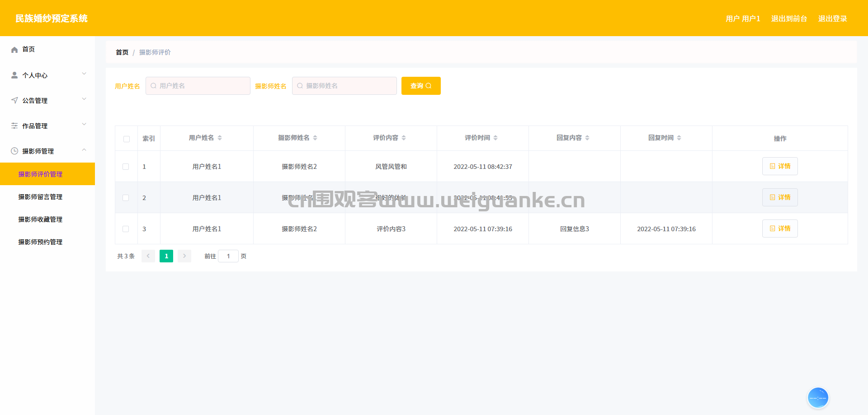Click the paper plane icon for 公告管理
This screenshot has height=415, width=868.
tap(14, 100)
